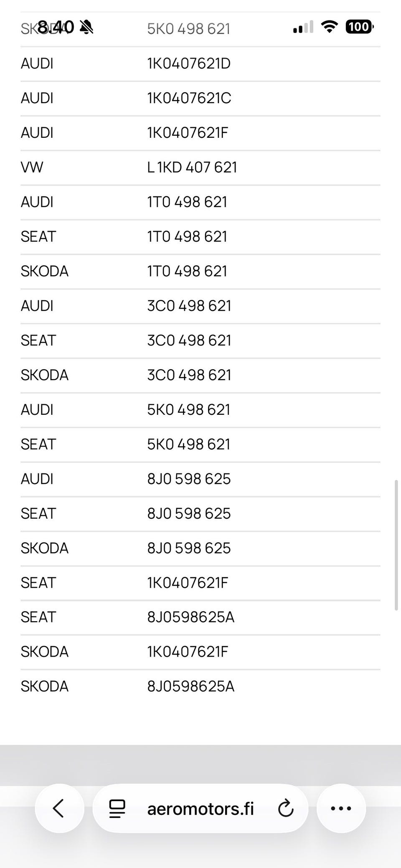Open the three-dots more menu
Image resolution: width=401 pixels, height=868 pixels.
coord(341,808)
